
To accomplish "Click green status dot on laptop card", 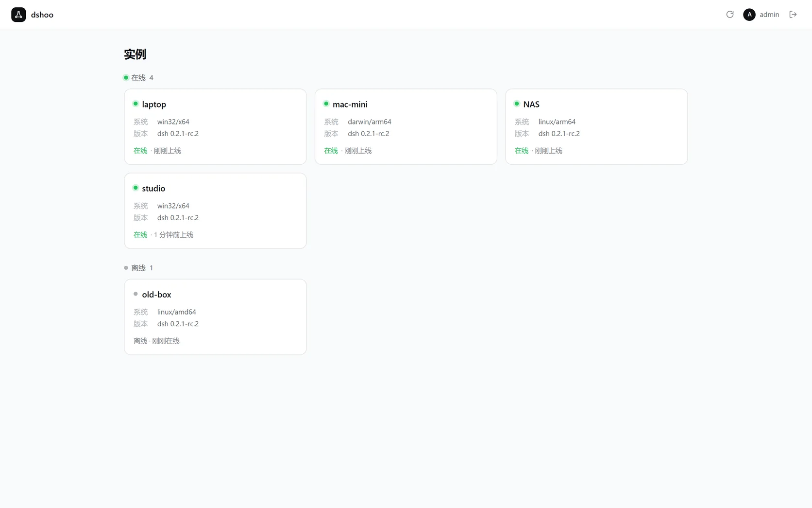I will tap(135, 104).
